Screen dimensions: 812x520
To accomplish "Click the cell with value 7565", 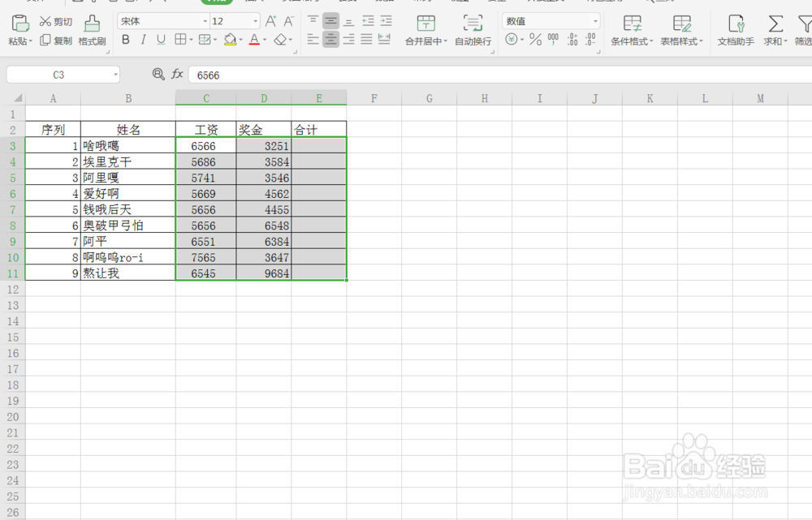I will coord(205,257).
